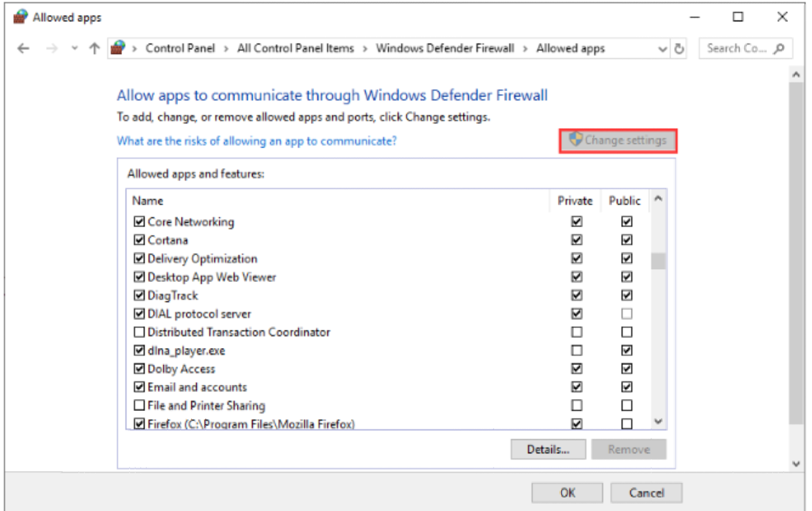This screenshot has height=511, width=812.
Task: Click app list scroll up arrow
Action: [659, 198]
